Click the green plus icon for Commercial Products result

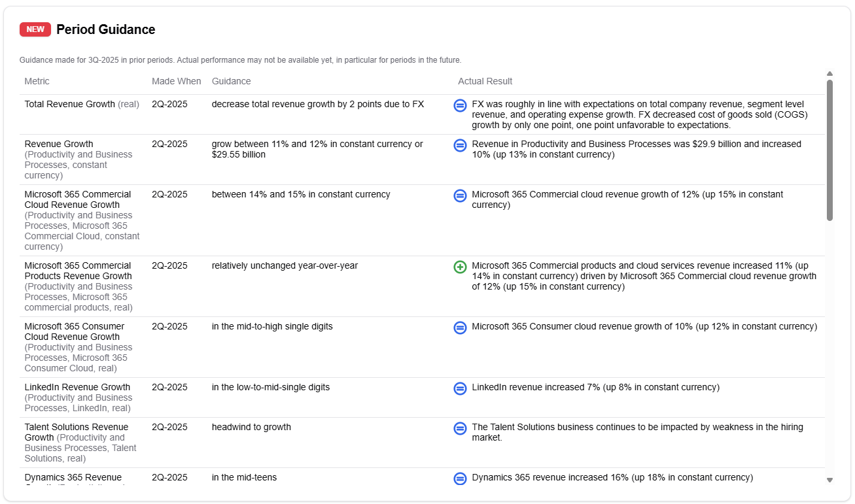pyautogui.click(x=460, y=267)
